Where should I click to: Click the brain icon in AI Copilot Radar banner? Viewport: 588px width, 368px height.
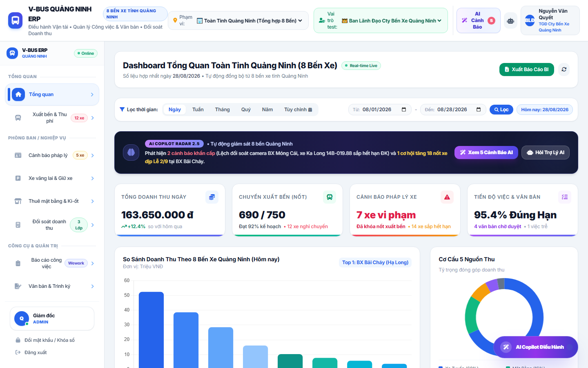click(131, 153)
